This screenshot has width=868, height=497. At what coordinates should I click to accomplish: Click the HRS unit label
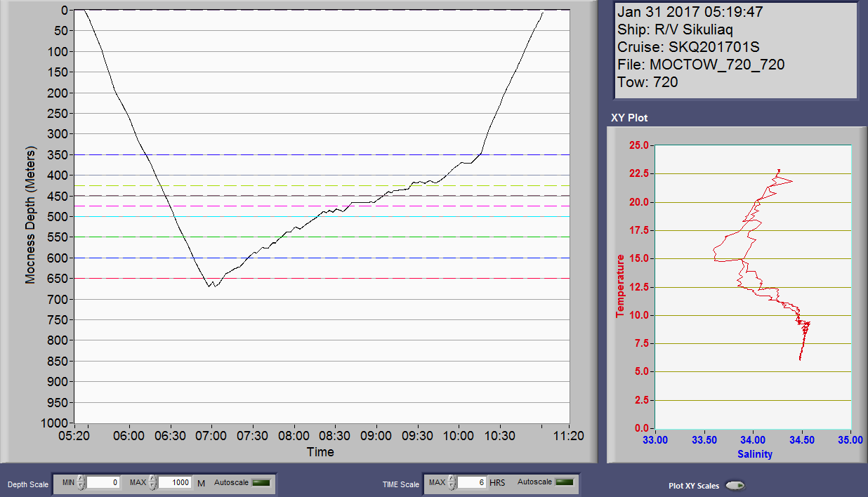pyautogui.click(x=497, y=483)
